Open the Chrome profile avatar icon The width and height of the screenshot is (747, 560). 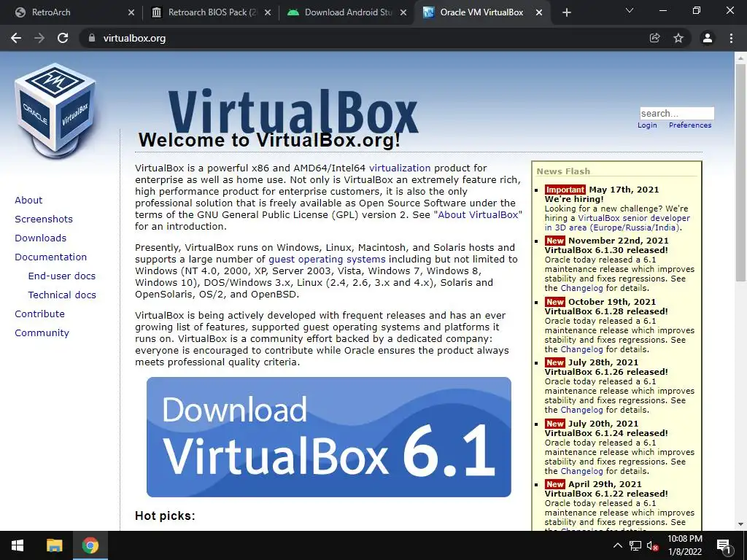point(708,38)
